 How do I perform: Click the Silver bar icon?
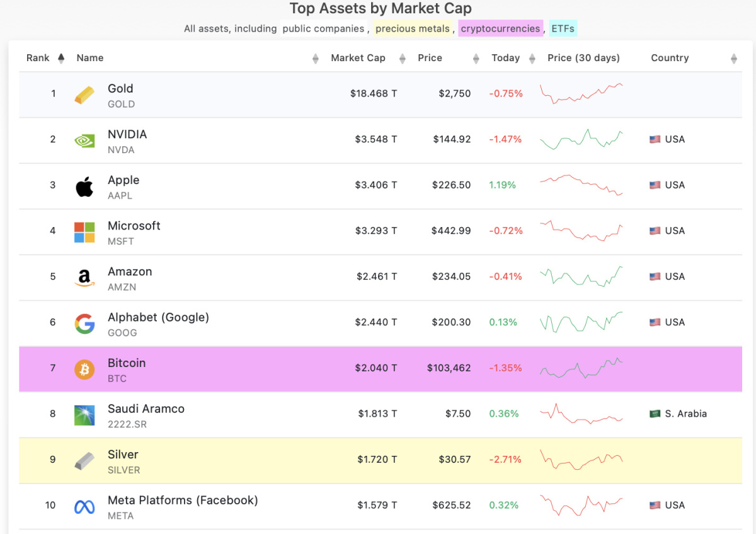click(x=84, y=461)
